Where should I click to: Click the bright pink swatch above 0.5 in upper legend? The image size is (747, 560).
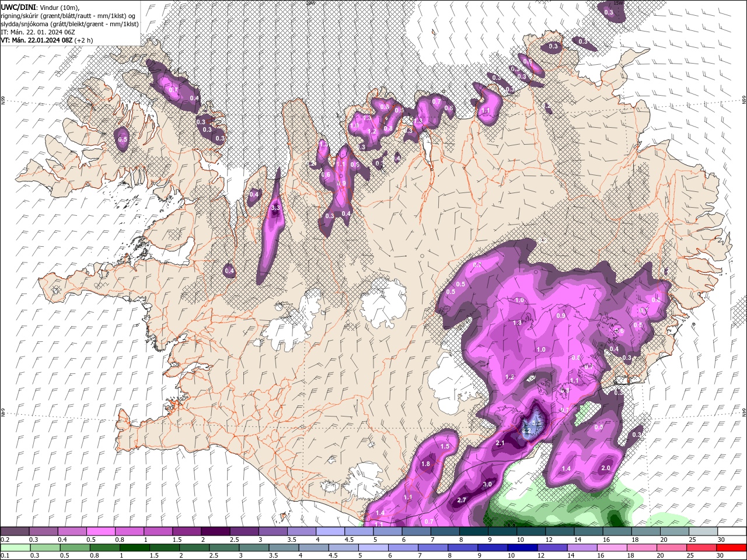tap(100, 531)
